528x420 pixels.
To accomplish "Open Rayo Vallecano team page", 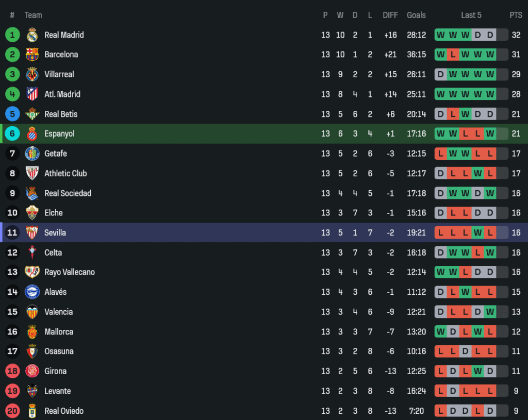I will point(70,272).
